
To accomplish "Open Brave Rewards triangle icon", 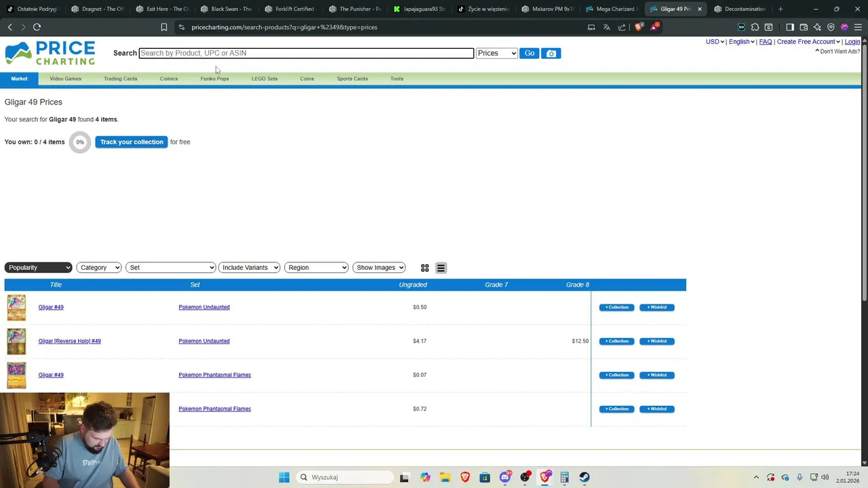I will point(654,27).
